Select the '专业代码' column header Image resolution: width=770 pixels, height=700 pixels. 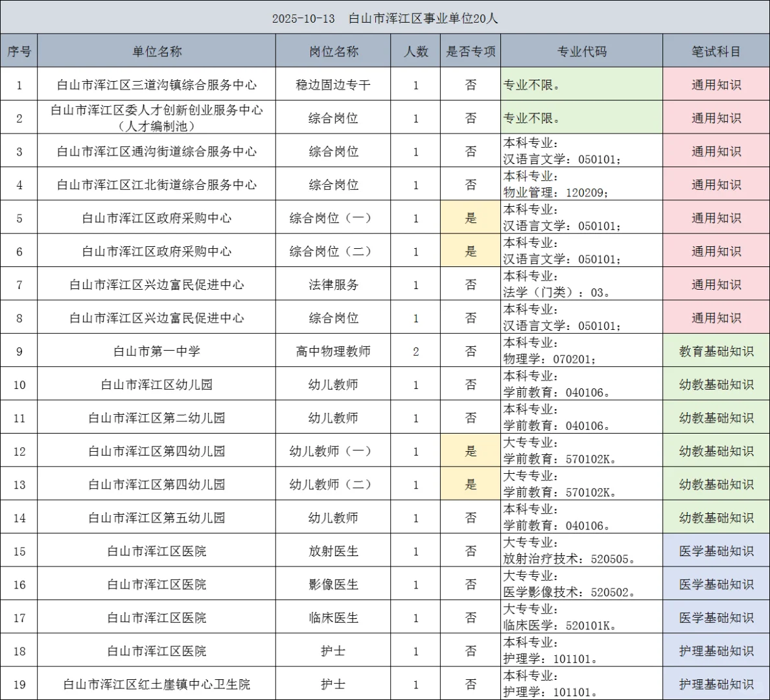pyautogui.click(x=582, y=51)
